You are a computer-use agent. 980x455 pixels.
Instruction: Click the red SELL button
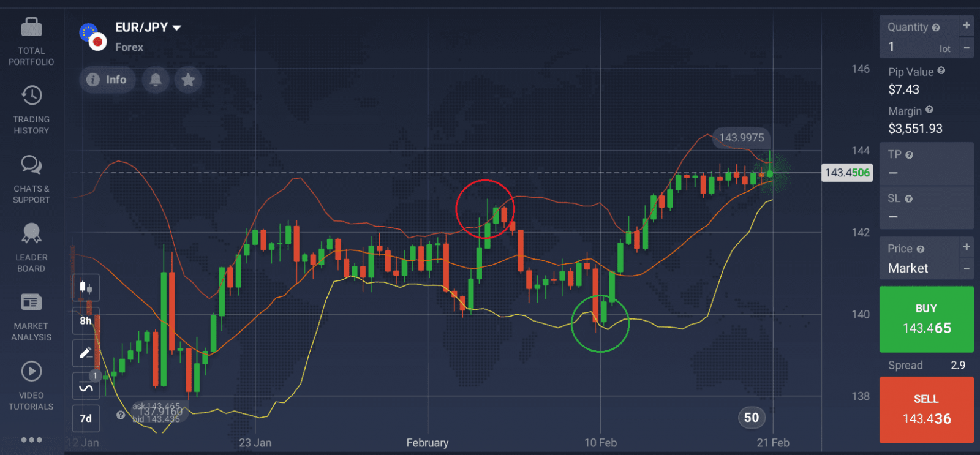tap(926, 410)
